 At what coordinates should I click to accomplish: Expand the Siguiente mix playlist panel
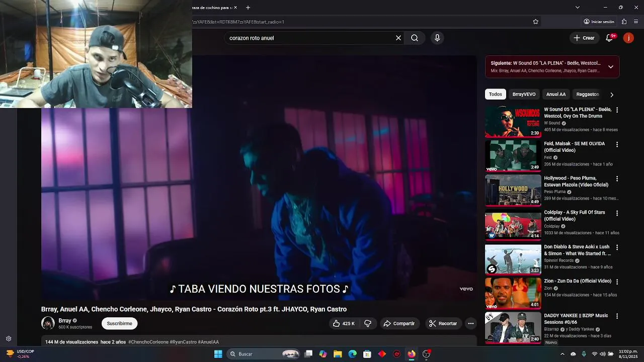[x=610, y=67]
